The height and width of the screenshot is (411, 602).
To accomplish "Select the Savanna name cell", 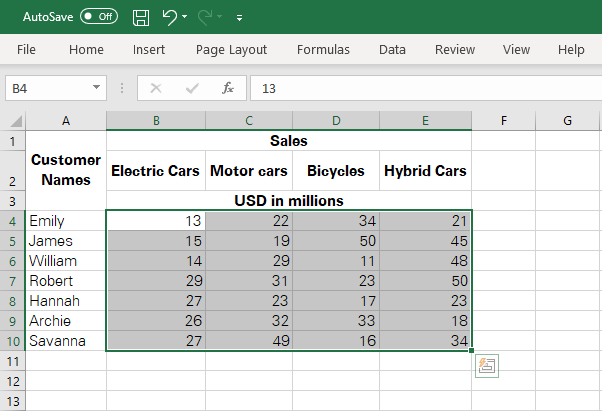I will pyautogui.click(x=66, y=341).
